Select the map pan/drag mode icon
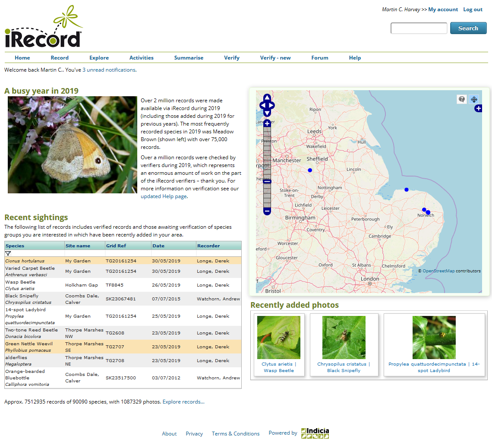This screenshot has height=448, width=492. click(x=473, y=99)
